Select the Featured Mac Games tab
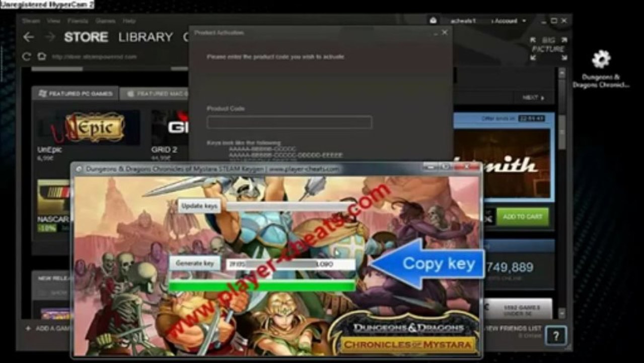This screenshot has height=363, width=644. point(155,94)
